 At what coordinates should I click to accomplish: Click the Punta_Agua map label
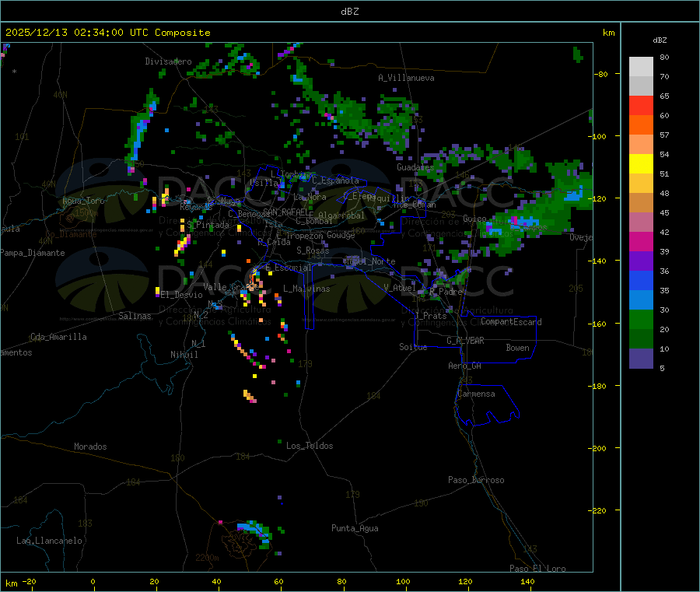pos(355,528)
